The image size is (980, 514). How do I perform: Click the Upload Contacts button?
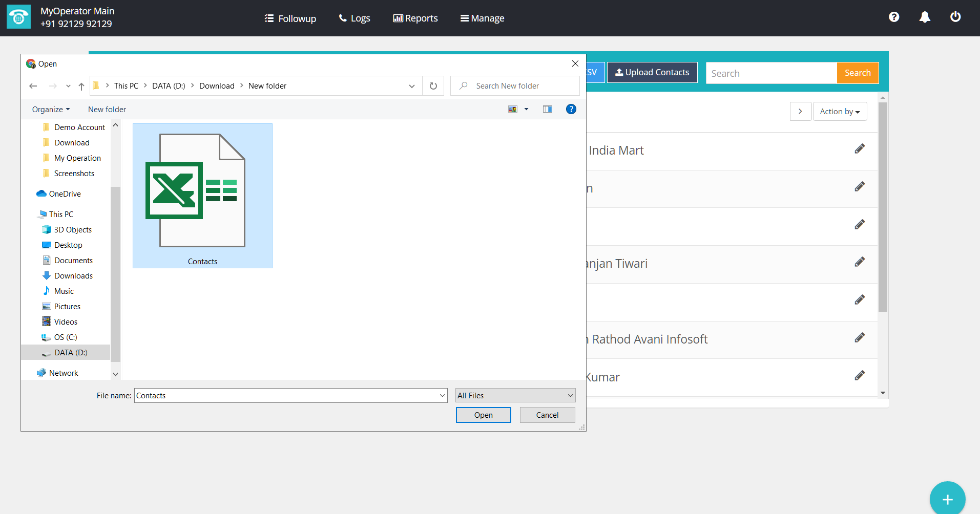coord(652,73)
